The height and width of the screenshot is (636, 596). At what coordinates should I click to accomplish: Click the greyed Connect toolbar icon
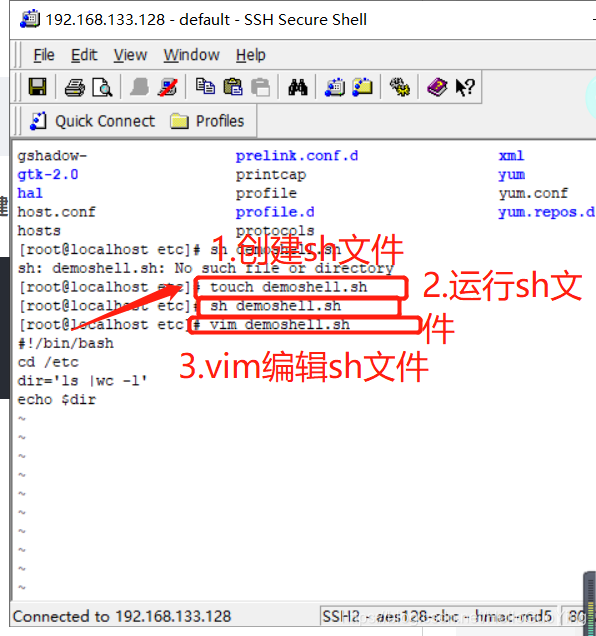[x=140, y=87]
